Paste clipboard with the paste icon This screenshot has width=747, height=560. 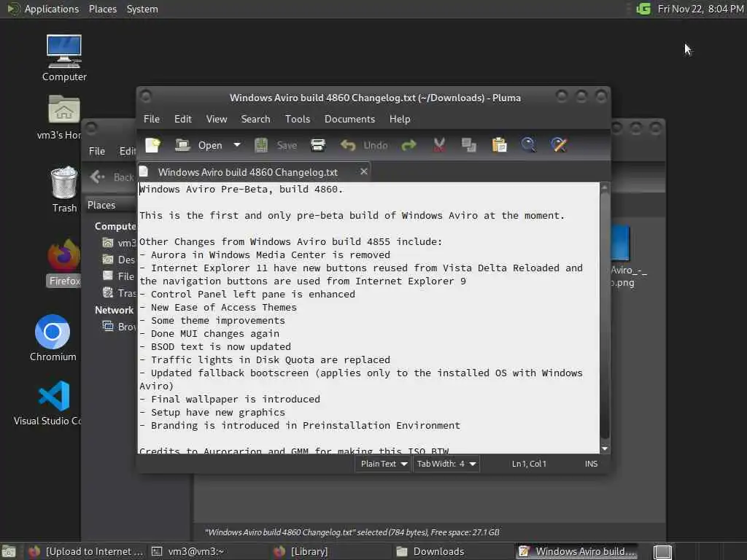point(499,145)
